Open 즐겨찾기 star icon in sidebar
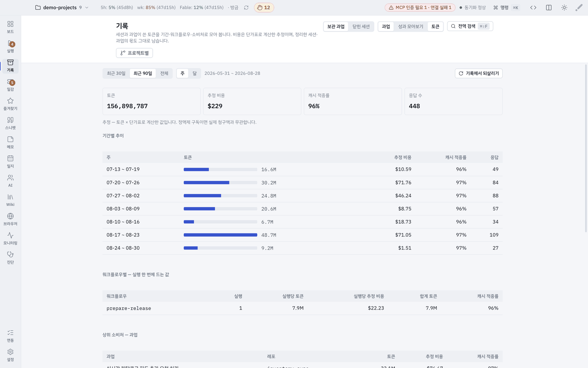 [10, 104]
